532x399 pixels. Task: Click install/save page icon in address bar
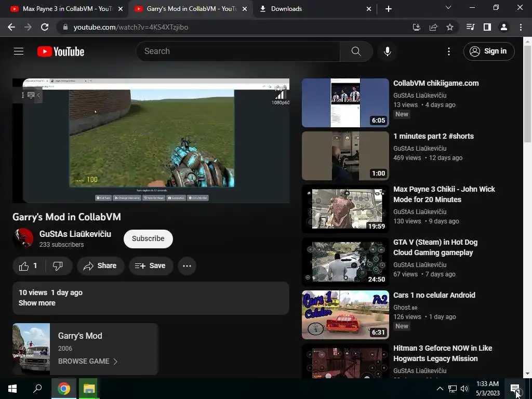417,27
